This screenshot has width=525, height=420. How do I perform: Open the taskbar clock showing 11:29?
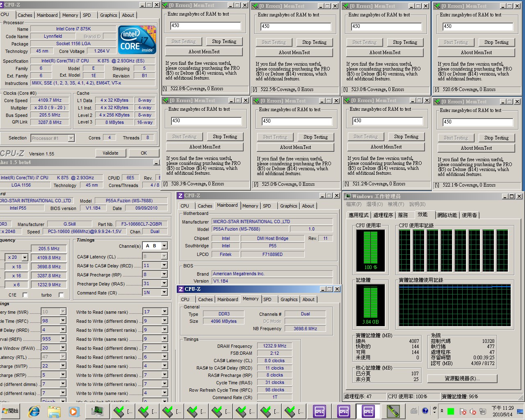click(502, 411)
